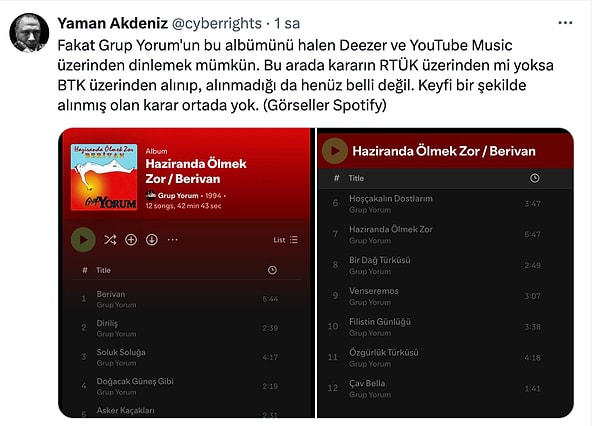Click the Title column header on the right
Screen dimensions: 600x426
(356, 178)
